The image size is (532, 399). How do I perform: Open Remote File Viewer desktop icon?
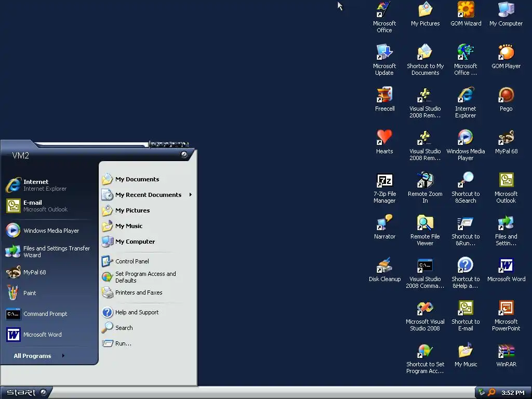click(x=425, y=230)
